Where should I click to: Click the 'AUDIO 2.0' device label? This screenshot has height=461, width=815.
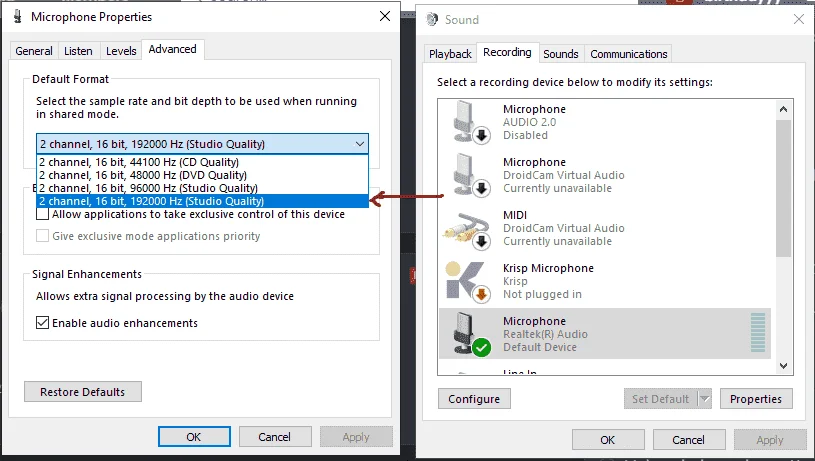[x=529, y=122]
